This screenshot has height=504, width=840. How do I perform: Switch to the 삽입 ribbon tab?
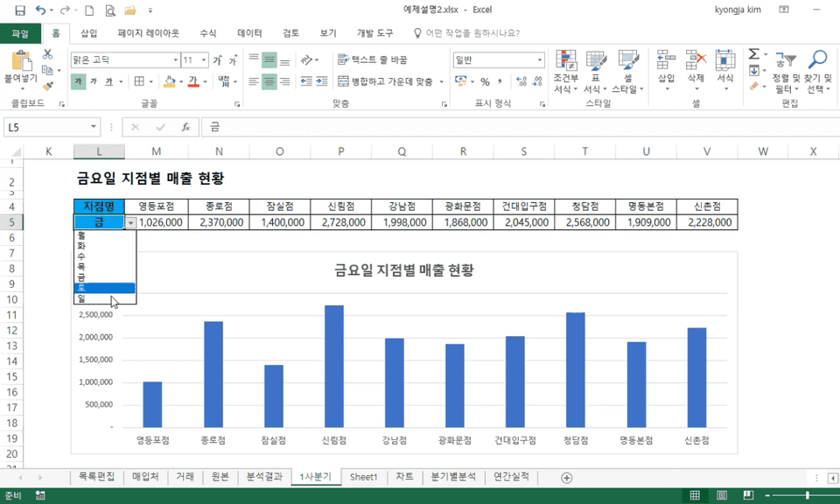coord(89,33)
